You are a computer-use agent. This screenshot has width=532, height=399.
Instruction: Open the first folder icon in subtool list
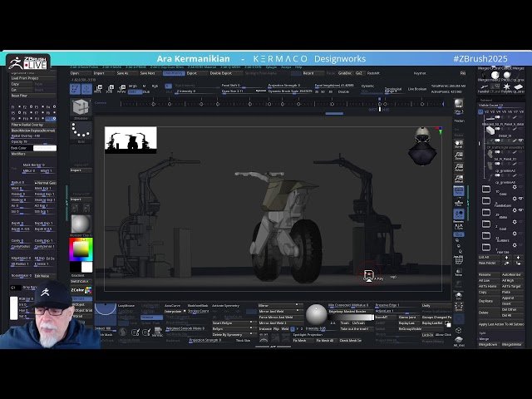(x=486, y=189)
